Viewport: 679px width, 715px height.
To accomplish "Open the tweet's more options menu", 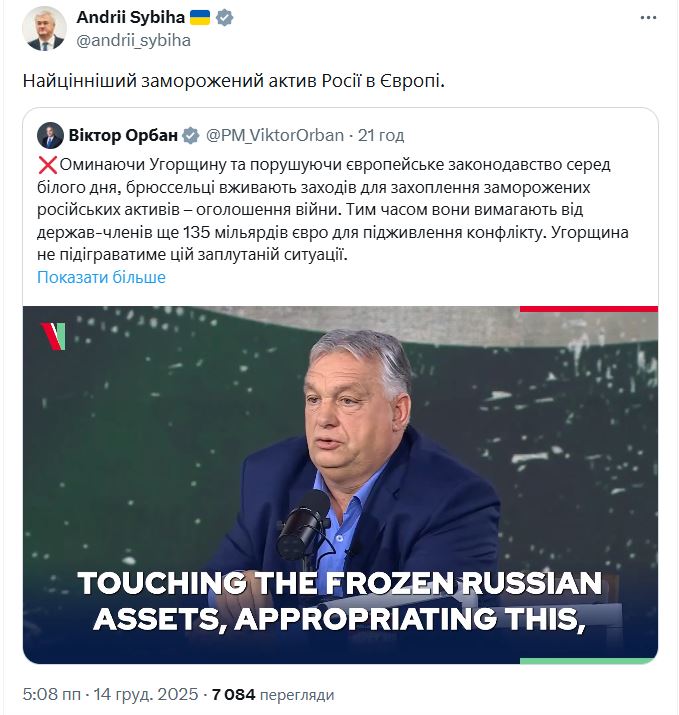I will 652,19.
